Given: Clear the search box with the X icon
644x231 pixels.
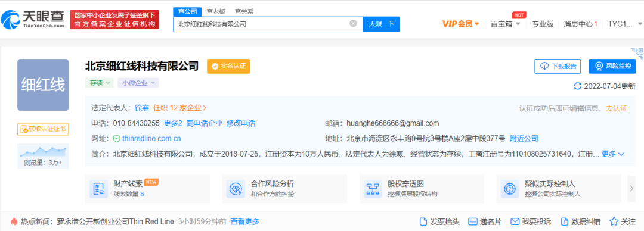Looking at the screenshot, I should pos(353,23).
